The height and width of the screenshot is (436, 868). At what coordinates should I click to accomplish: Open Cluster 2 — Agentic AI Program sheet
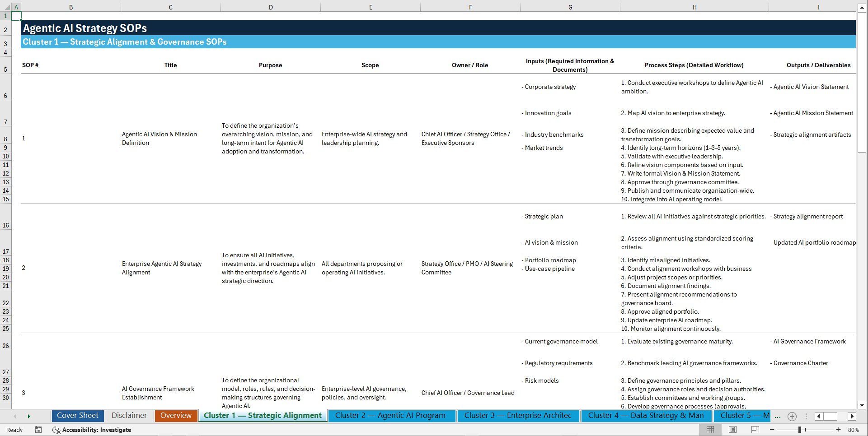point(391,415)
